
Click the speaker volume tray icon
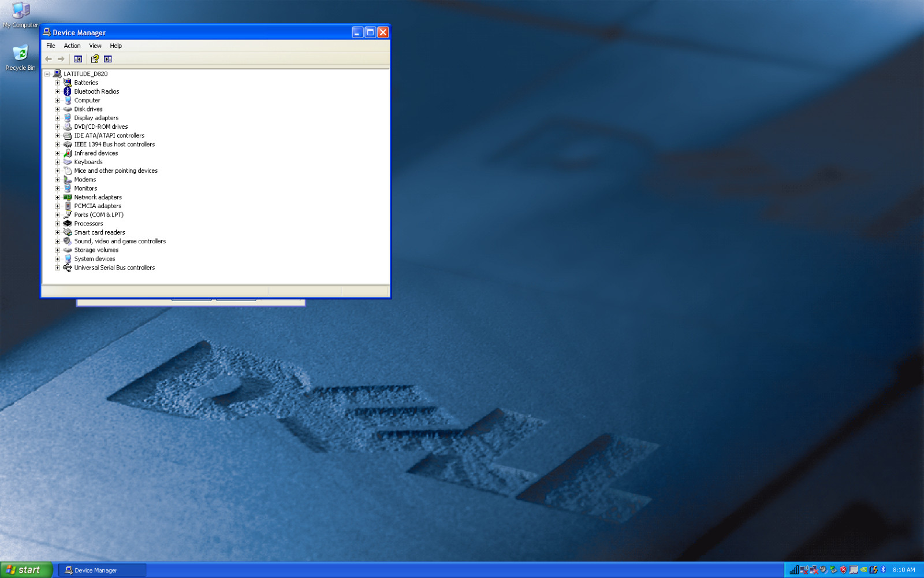click(824, 570)
